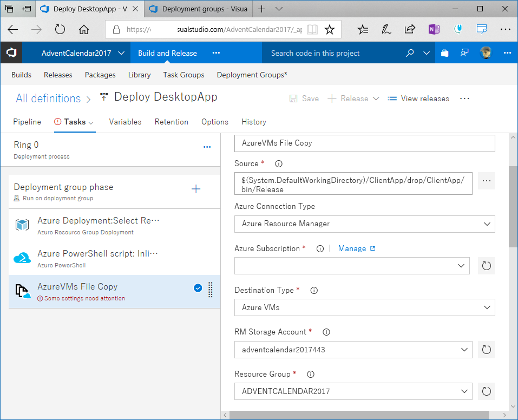Switch to Deployment groups browser tab
Screen dimensions: 518x420
(199, 9)
